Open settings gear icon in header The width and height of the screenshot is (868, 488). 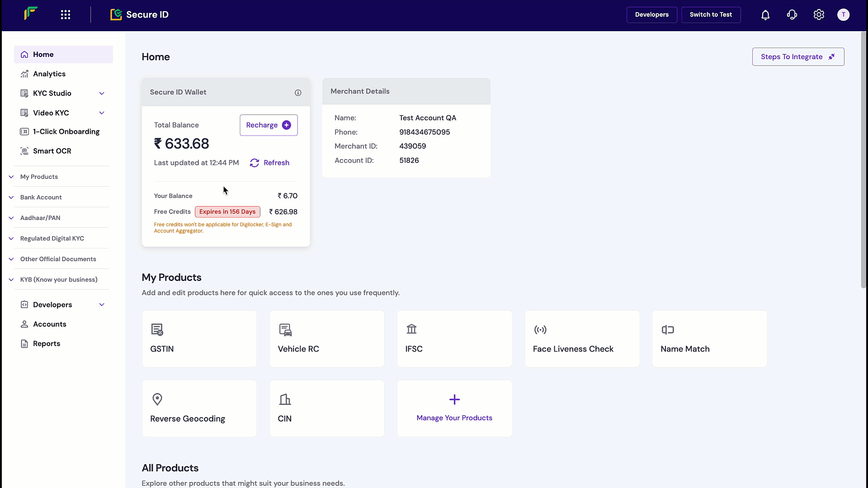[x=819, y=15]
